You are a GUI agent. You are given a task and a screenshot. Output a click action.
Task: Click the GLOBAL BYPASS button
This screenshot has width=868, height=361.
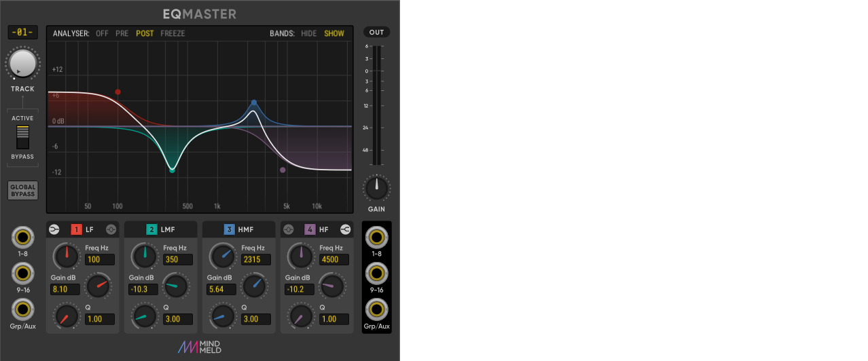pyautogui.click(x=22, y=191)
